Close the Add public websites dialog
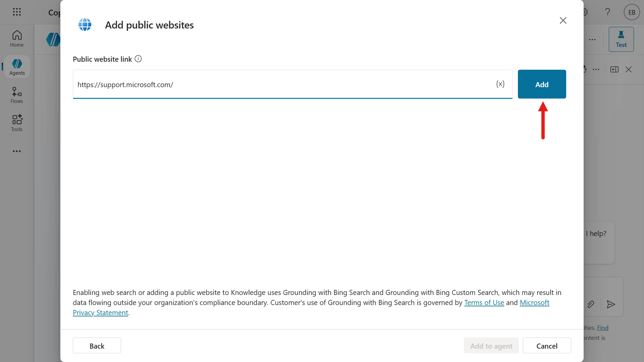 [x=563, y=20]
